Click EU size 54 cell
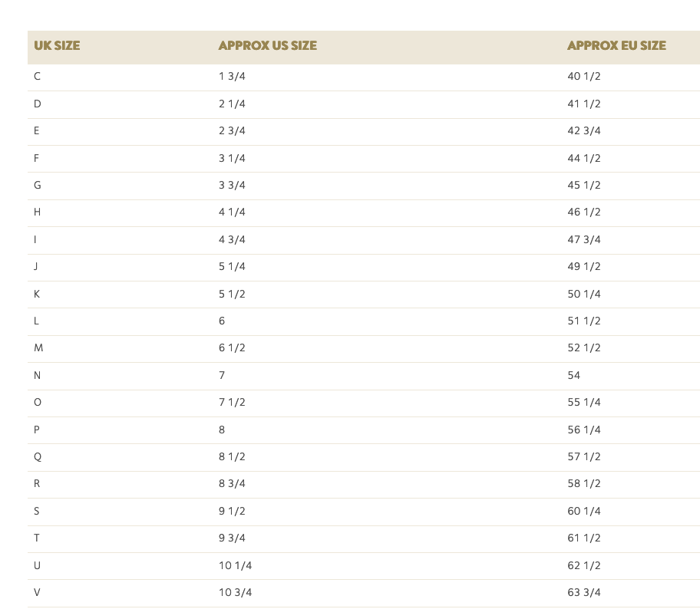The width and height of the screenshot is (700, 609). (574, 376)
